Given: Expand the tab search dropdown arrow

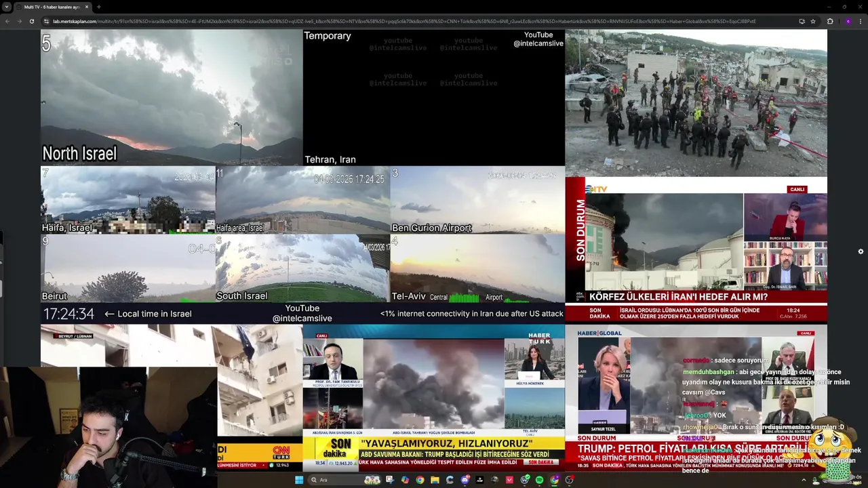Looking at the screenshot, I should (x=6, y=7).
